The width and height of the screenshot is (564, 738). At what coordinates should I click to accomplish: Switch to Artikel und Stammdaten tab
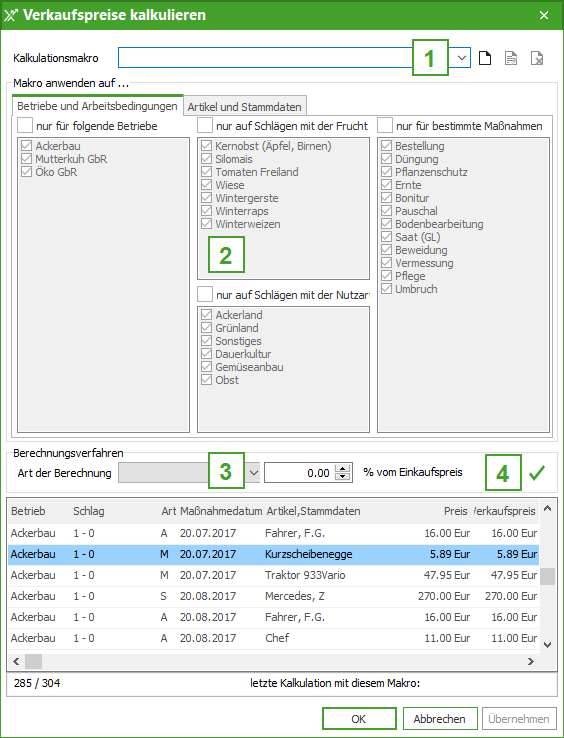pyautogui.click(x=245, y=107)
